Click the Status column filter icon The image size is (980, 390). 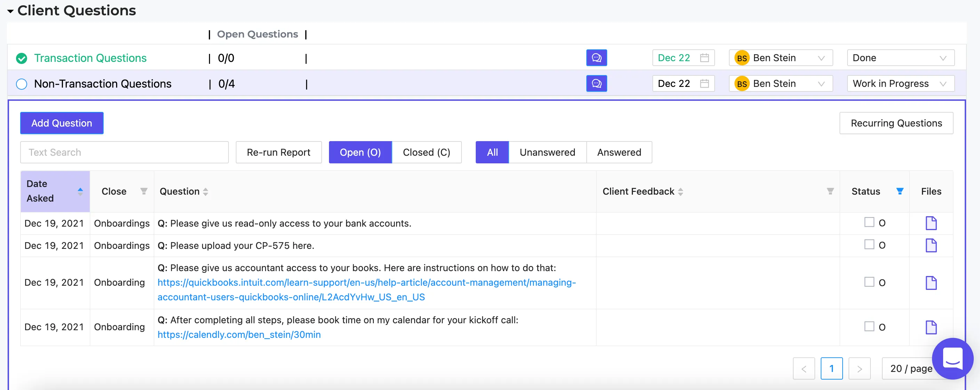coord(900,191)
